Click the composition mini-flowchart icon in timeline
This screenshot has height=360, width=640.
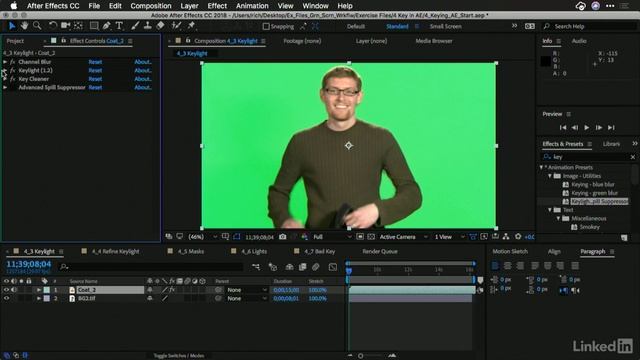[256, 267]
